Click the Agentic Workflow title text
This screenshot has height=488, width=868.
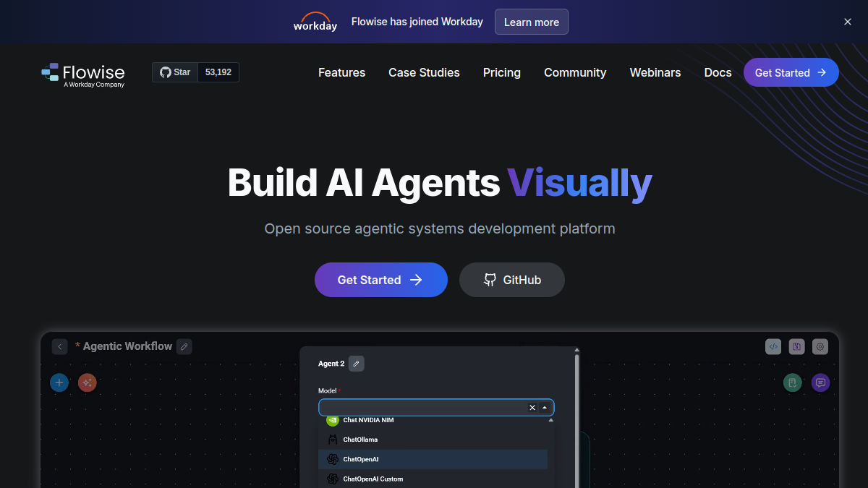pyautogui.click(x=127, y=346)
